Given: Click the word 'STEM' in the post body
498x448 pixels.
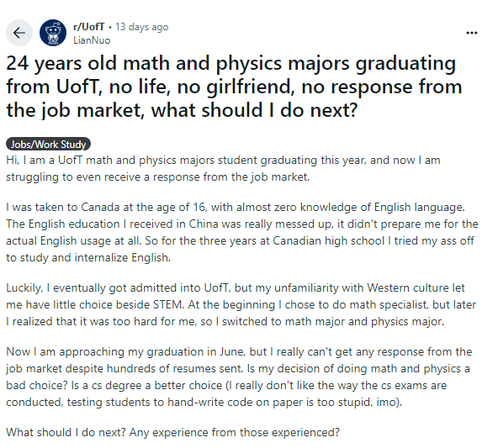Looking at the screenshot, I should click(168, 304).
